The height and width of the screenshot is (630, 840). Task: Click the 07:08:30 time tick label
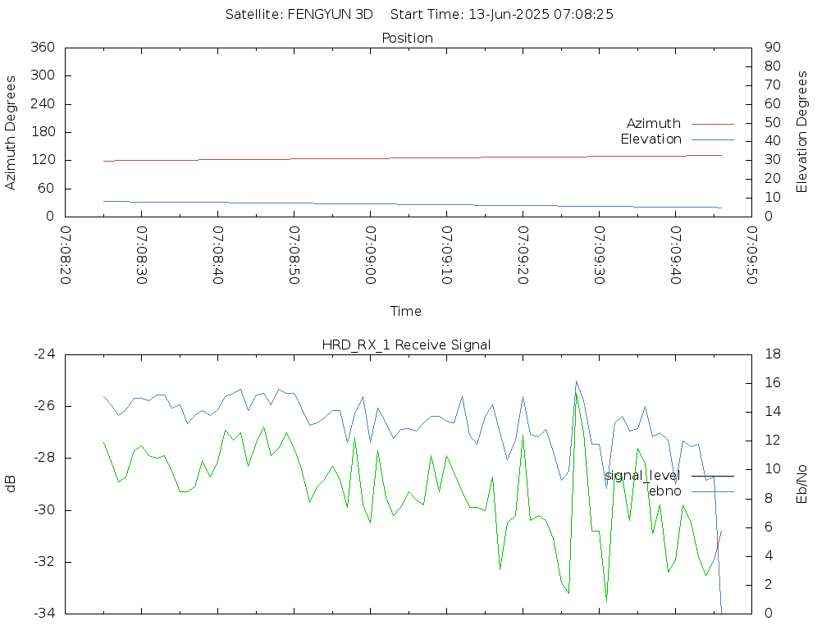coord(141,255)
